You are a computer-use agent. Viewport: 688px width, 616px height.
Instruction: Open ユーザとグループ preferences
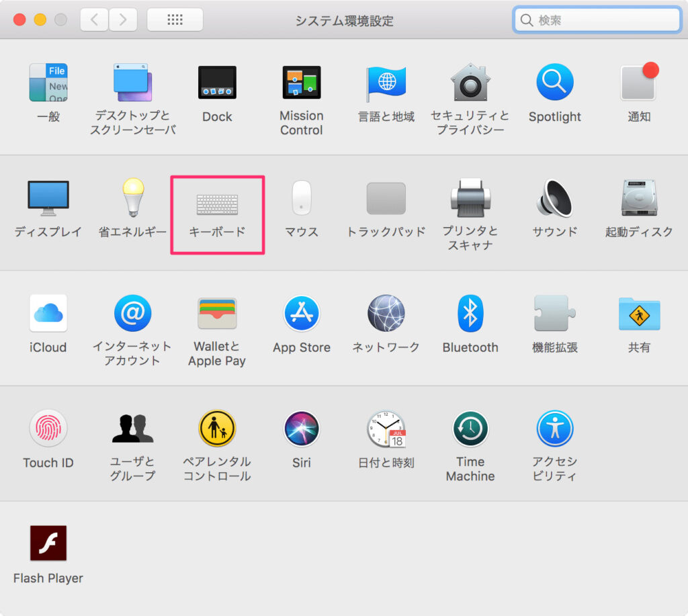(x=132, y=429)
